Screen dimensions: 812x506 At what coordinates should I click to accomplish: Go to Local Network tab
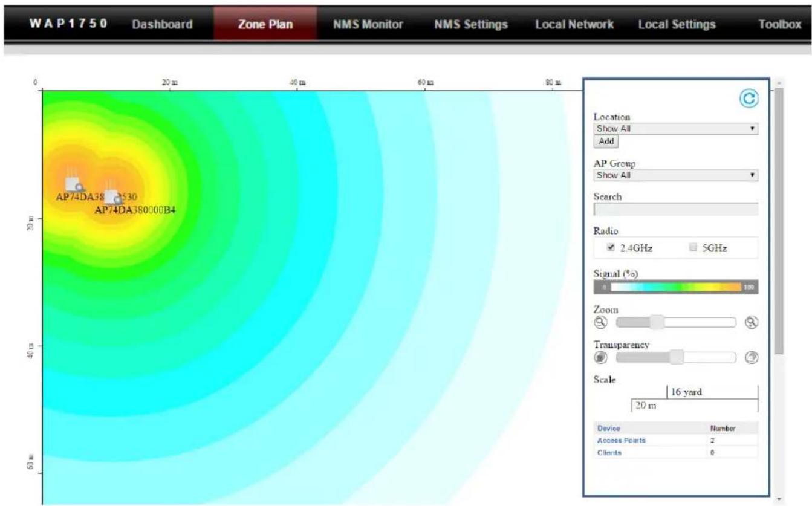click(x=574, y=25)
